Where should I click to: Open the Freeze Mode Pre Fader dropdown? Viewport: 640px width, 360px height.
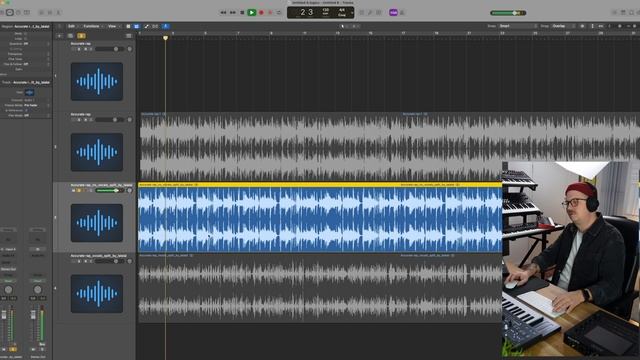[x=36, y=105]
